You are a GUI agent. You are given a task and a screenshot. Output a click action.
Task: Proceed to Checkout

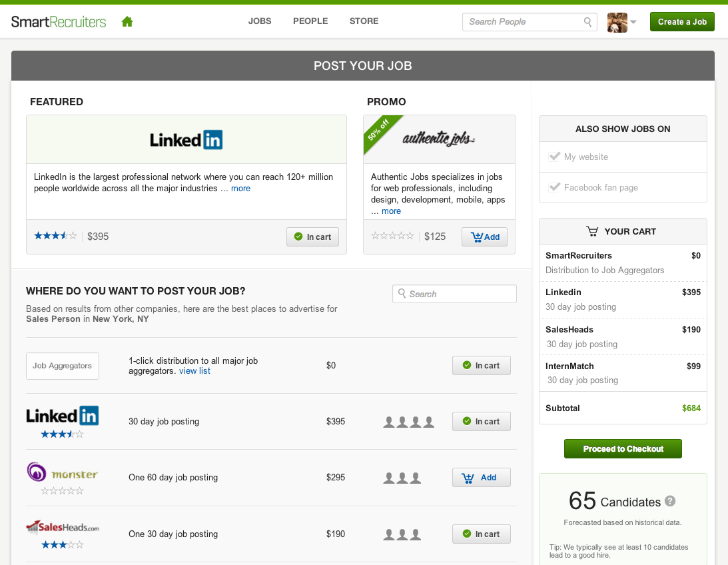pyautogui.click(x=623, y=449)
